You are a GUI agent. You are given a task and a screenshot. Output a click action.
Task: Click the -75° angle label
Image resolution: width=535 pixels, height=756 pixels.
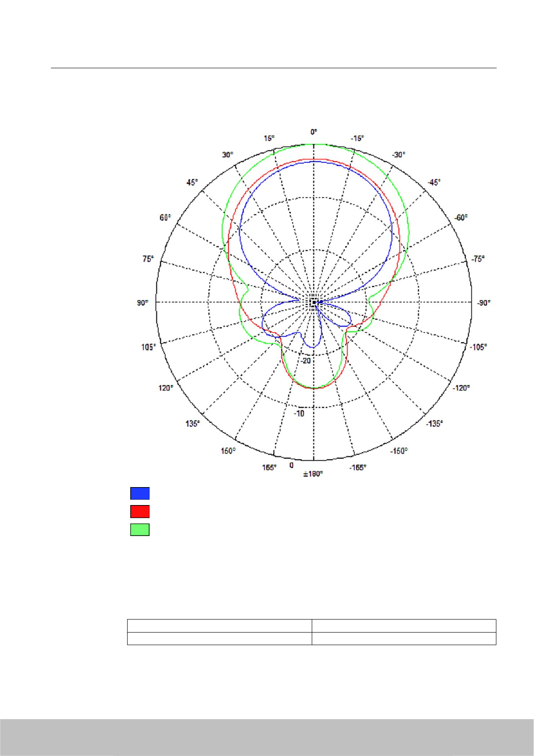click(x=478, y=259)
